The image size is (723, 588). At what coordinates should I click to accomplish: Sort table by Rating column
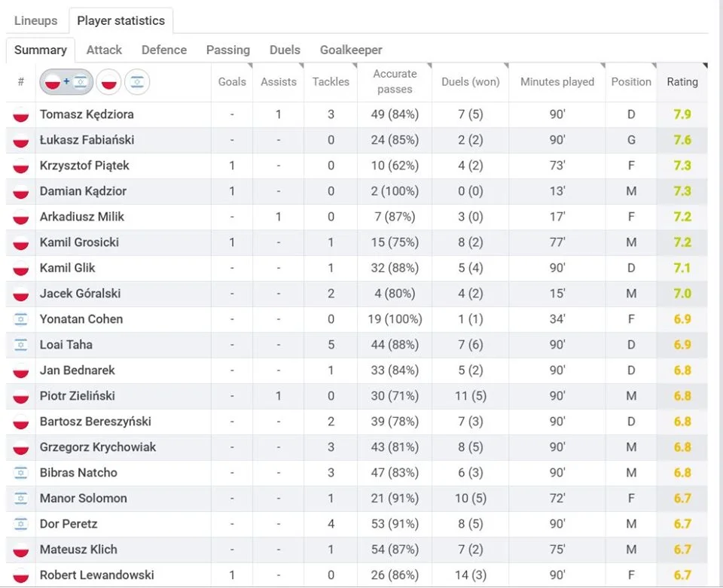(682, 82)
